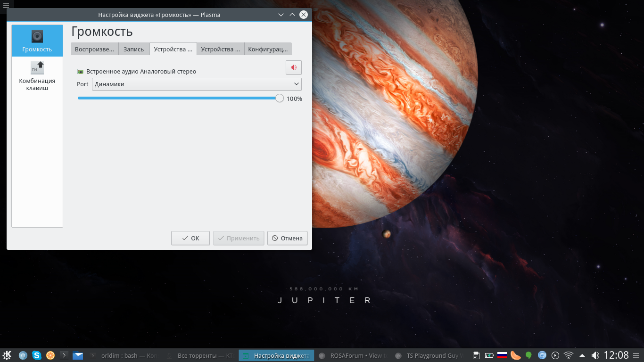Open the desktop toolbox menu in the top-left corner
Screen dimensions: 644x362
coord(6,6)
